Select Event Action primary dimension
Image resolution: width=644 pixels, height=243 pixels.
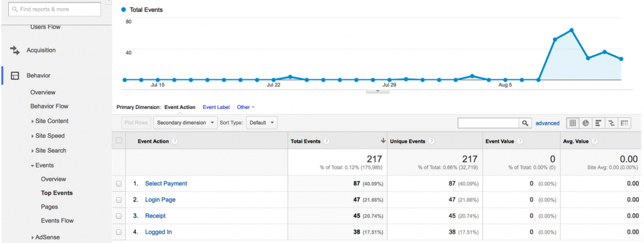(x=180, y=107)
